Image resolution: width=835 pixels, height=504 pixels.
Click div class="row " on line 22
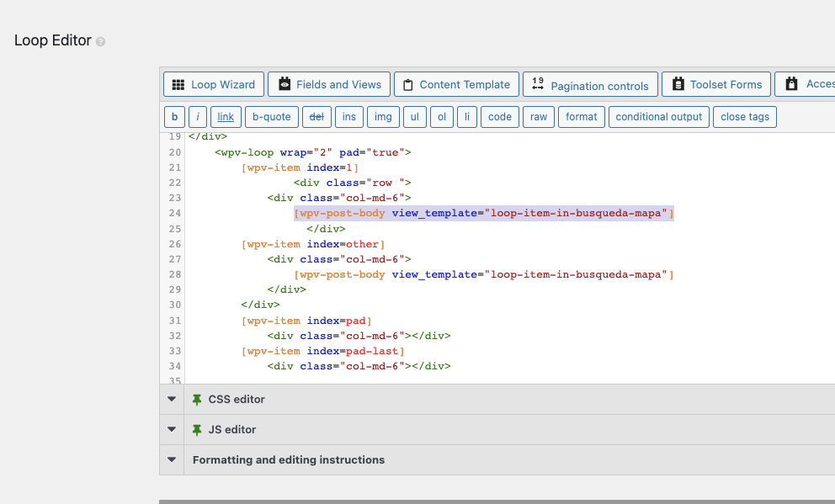tap(353, 183)
